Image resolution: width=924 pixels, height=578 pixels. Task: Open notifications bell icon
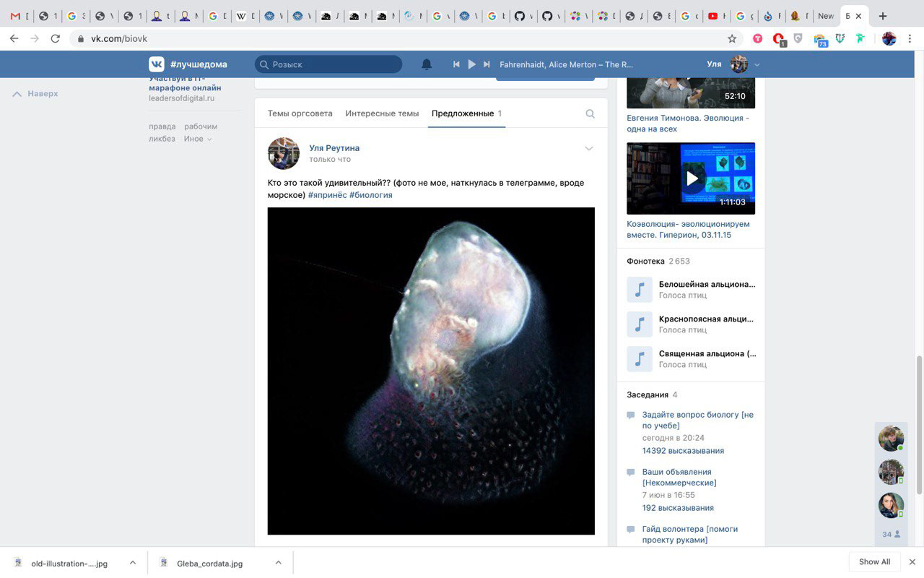[x=427, y=64]
